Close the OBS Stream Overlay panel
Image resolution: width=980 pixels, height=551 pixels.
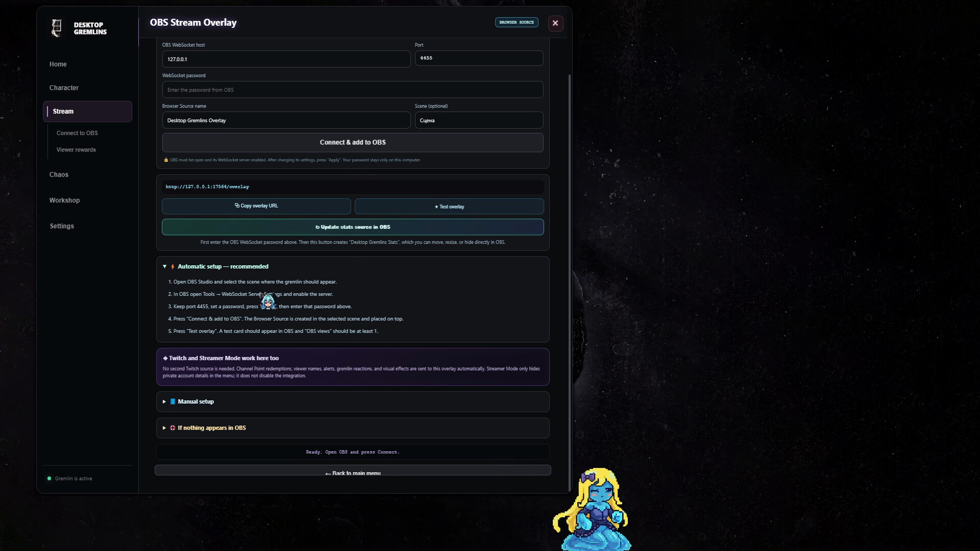coord(555,23)
